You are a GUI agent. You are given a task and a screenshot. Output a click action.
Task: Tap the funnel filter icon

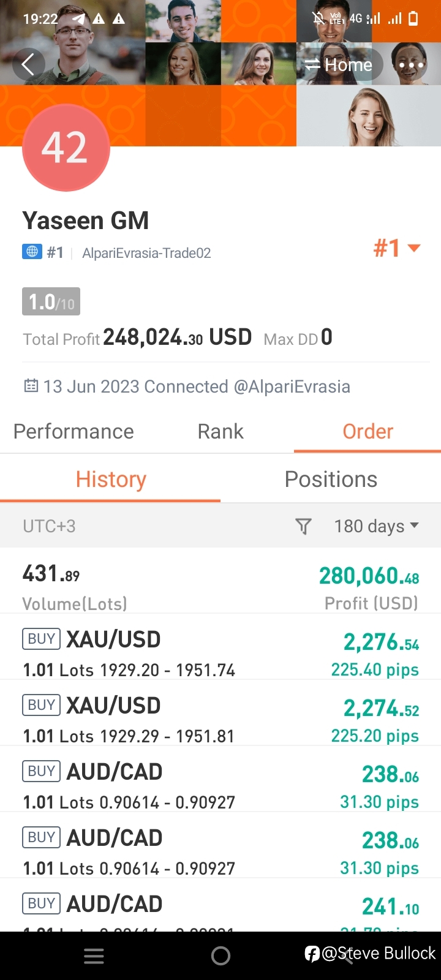(x=303, y=526)
